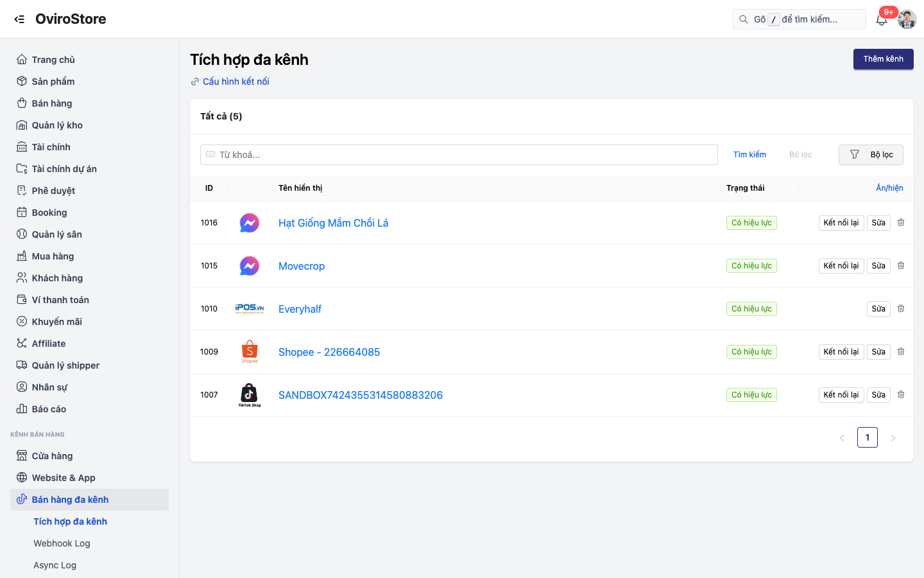Open the notifications bell icon

(x=882, y=20)
